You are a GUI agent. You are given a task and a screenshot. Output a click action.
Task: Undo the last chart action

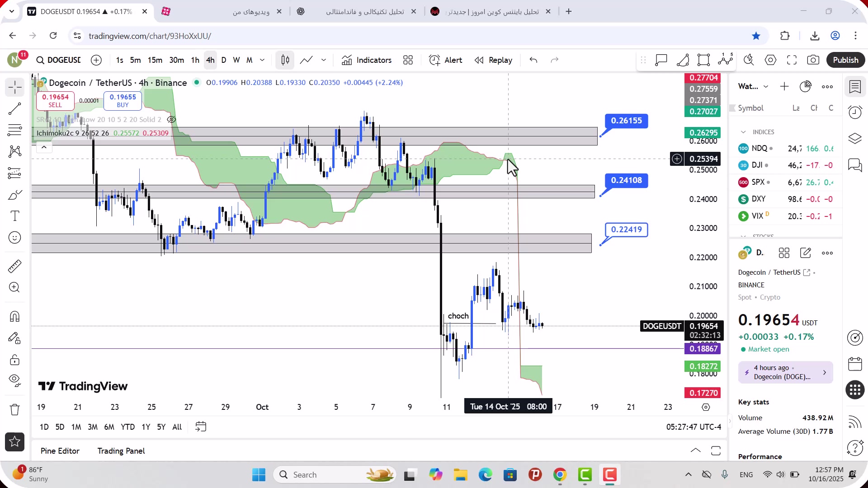(x=533, y=60)
